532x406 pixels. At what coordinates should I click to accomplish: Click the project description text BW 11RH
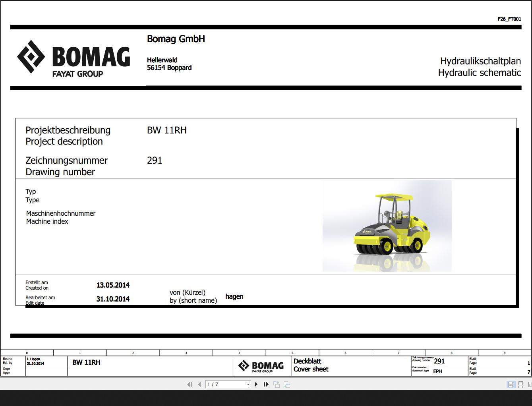coord(167,130)
